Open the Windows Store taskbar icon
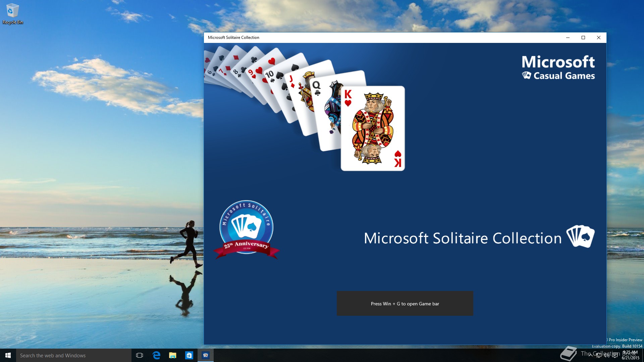 point(189,355)
